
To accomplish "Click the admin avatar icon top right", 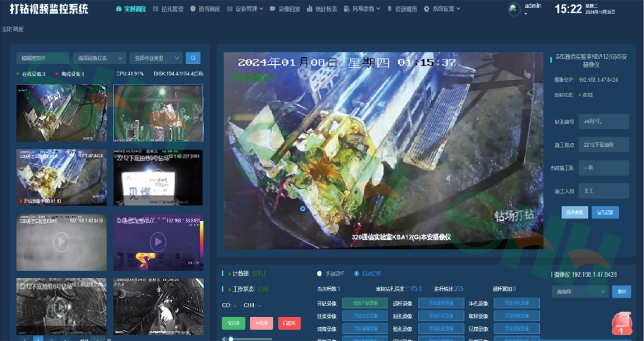I will pos(513,9).
